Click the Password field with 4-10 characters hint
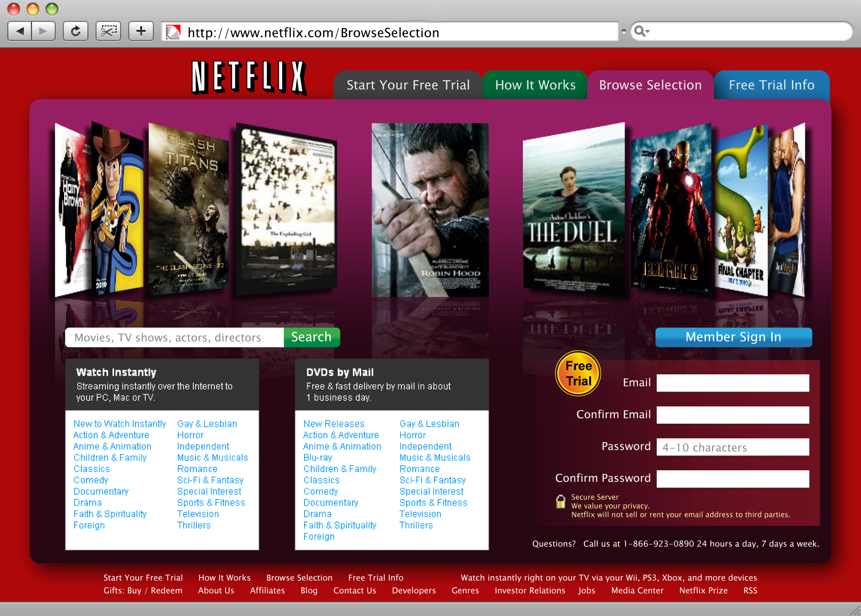 (733, 447)
